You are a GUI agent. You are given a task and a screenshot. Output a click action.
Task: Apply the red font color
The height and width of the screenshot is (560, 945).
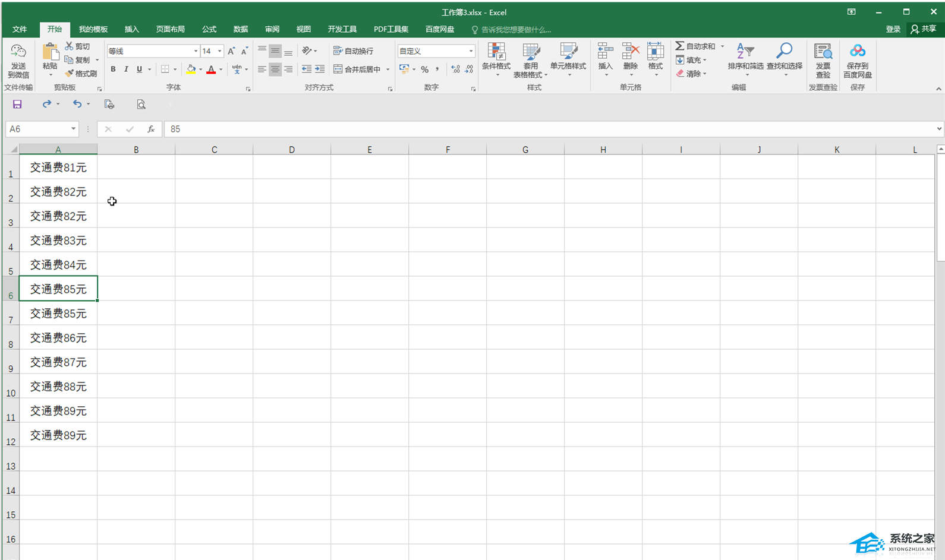click(x=211, y=69)
